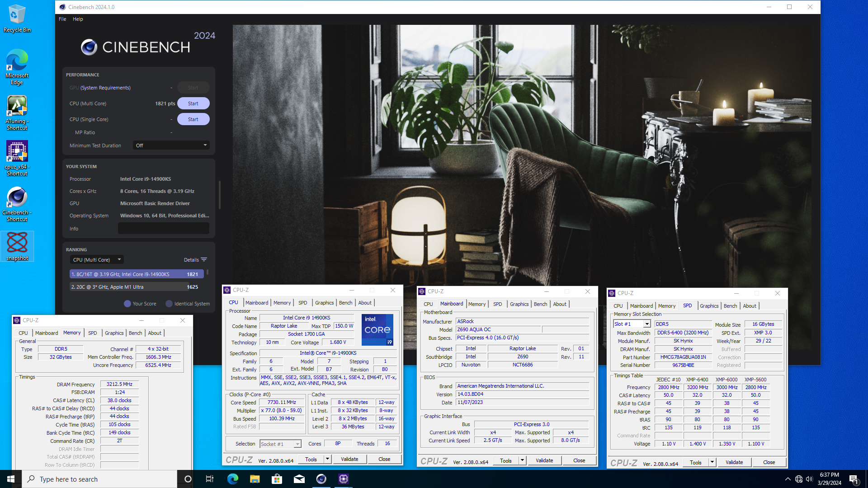Open network globe icon in tray

(799, 479)
